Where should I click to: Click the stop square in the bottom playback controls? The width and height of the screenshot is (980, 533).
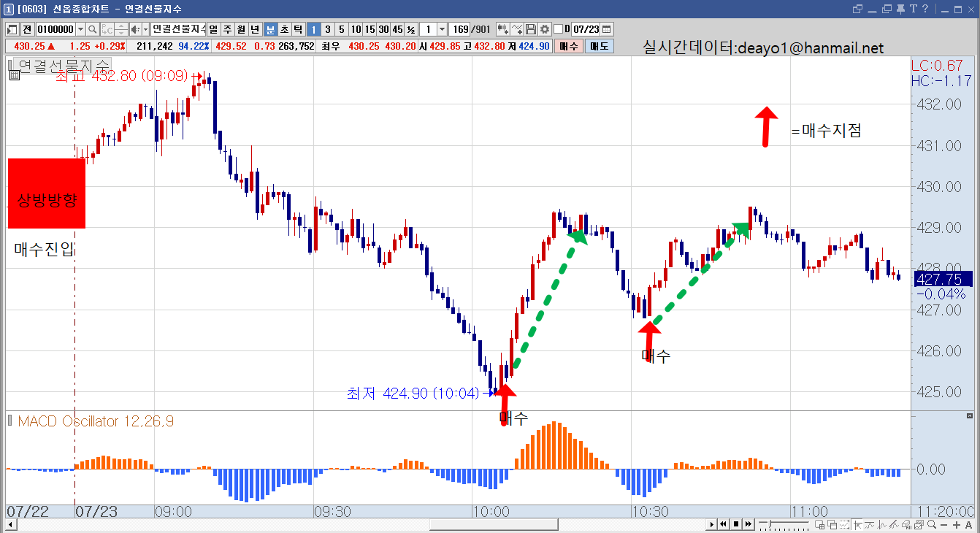(736, 524)
